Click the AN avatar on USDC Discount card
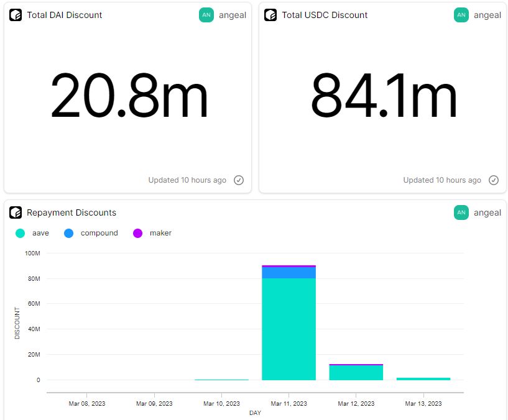Image resolution: width=508 pixels, height=420 pixels. pos(461,15)
